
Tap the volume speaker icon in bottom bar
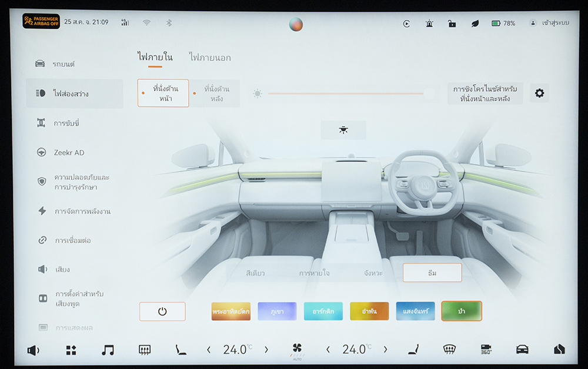pos(34,350)
